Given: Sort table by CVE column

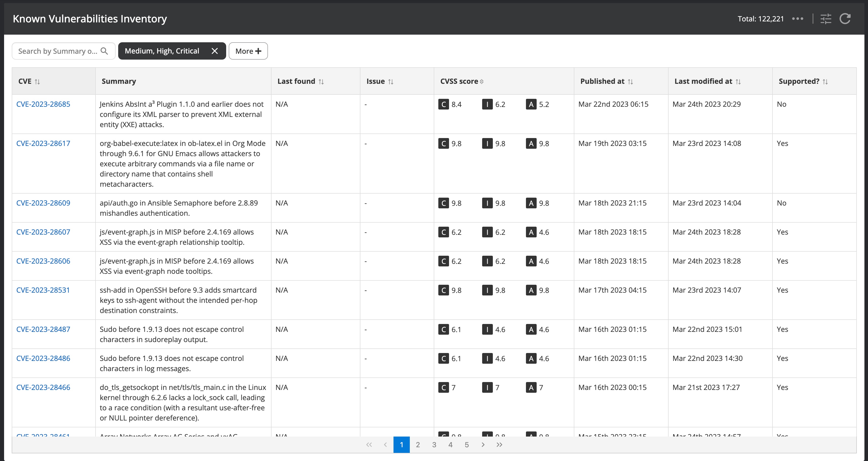Looking at the screenshot, I should (37, 82).
